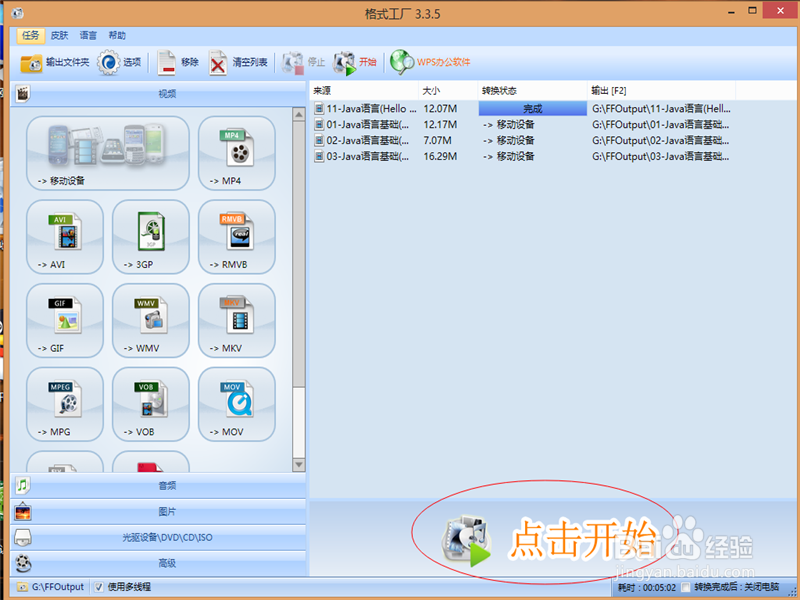The height and width of the screenshot is (600, 800).
Task: Click the big 点击开始 start icon
Action: tap(466, 541)
